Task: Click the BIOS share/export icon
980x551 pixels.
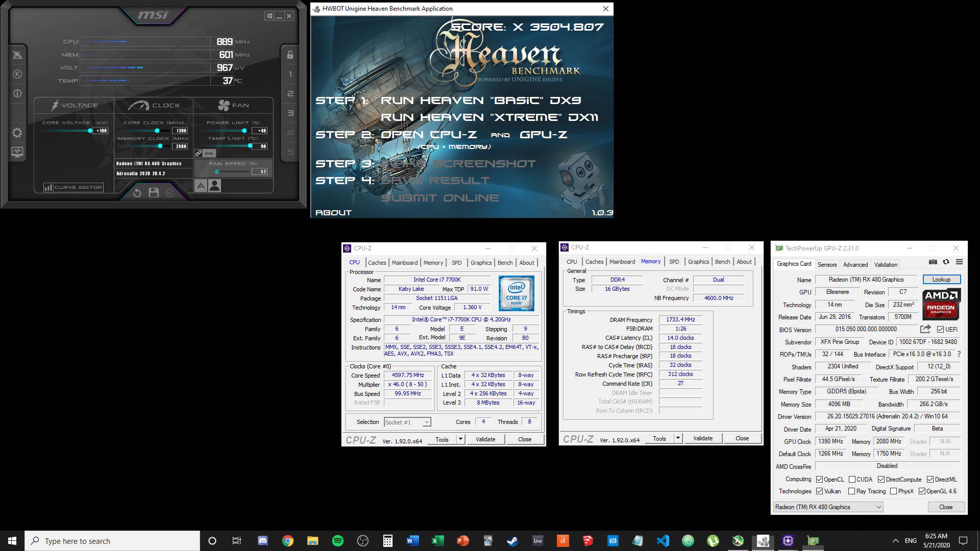Action: (x=925, y=329)
